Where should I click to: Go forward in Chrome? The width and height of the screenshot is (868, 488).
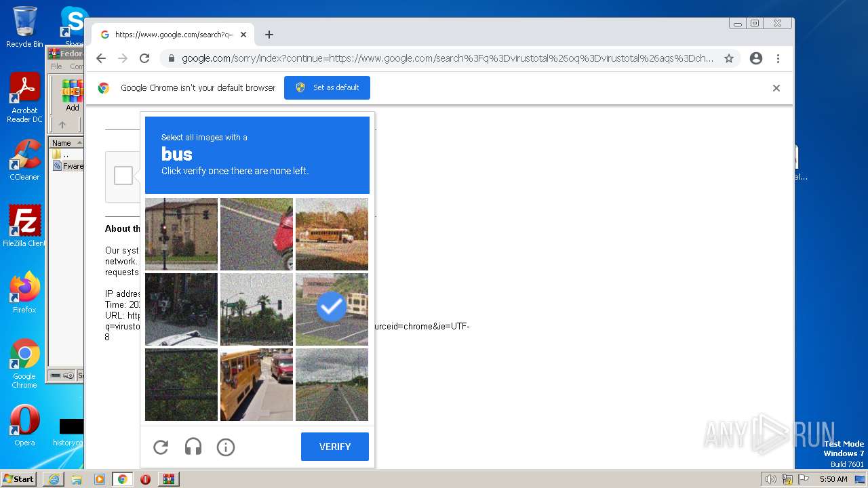123,58
